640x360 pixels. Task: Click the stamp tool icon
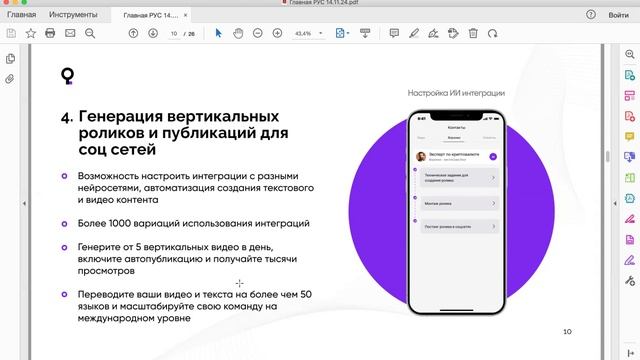(453, 33)
